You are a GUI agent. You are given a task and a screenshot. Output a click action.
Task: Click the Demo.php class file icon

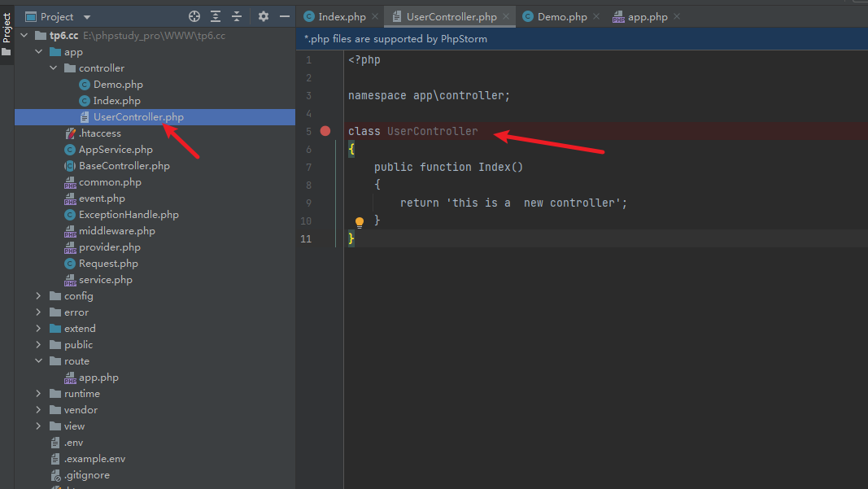[x=85, y=85]
